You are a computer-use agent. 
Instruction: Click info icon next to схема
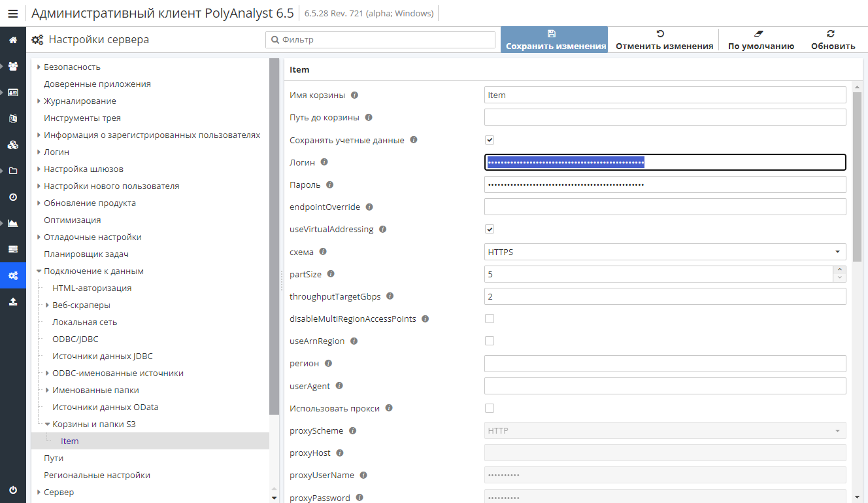click(322, 251)
